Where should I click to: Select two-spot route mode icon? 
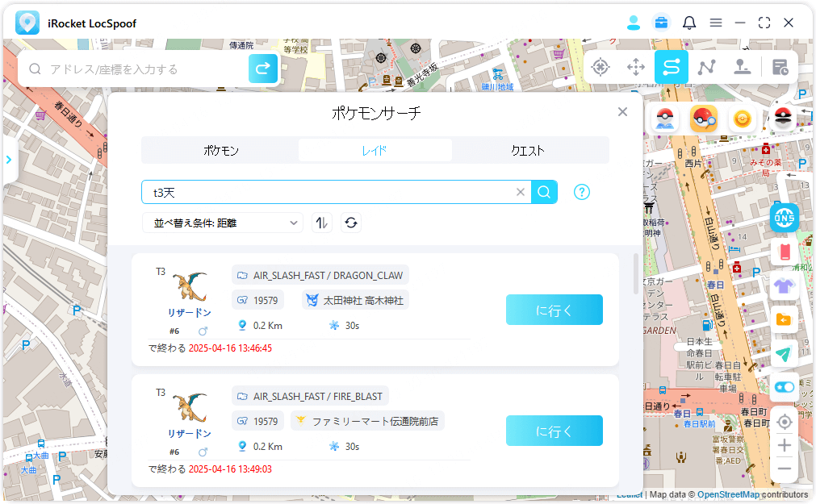point(672,67)
